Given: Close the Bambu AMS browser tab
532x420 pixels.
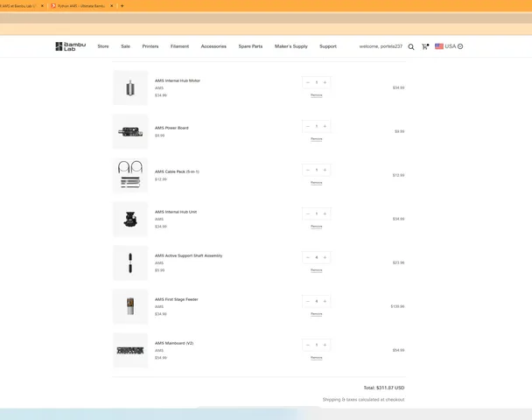Looking at the screenshot, I should [42, 5].
